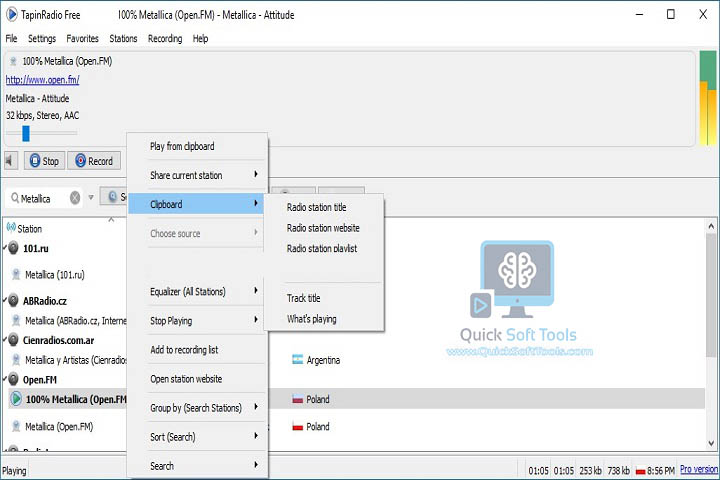Sort by the Station column header
The width and height of the screenshot is (720, 480).
tap(30, 228)
